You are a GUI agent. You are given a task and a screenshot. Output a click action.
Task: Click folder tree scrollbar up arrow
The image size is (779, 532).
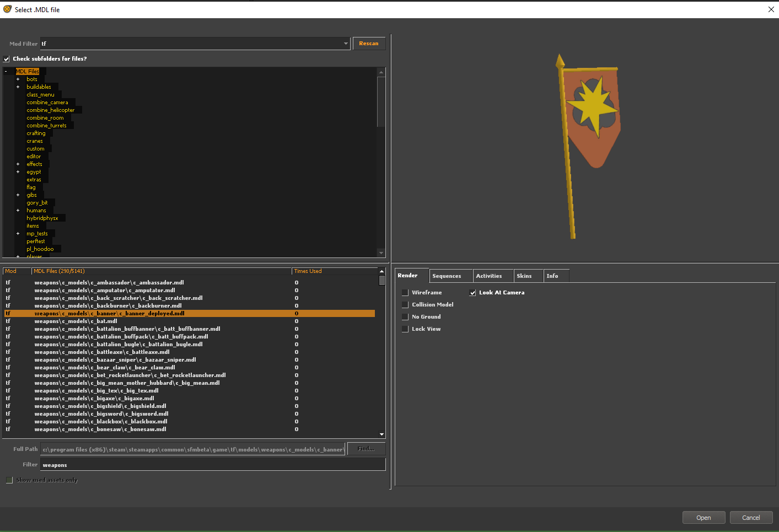381,72
